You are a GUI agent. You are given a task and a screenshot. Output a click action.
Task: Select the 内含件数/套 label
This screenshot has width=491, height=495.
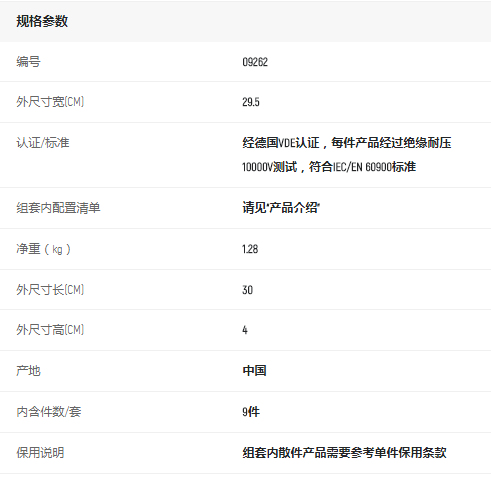[49, 412]
